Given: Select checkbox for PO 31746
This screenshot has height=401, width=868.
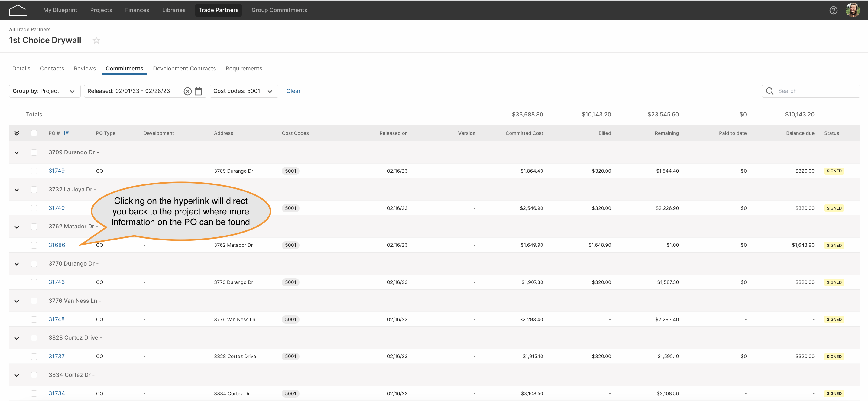Looking at the screenshot, I should [34, 282].
